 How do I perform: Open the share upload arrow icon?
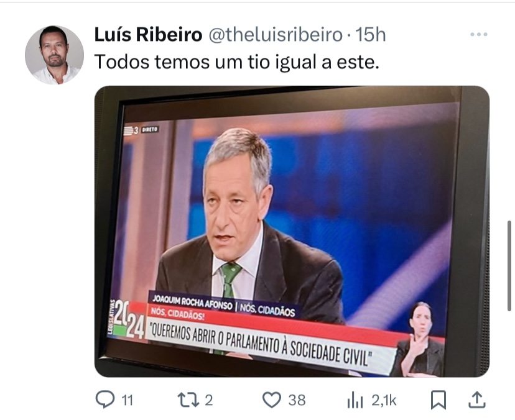[477, 399]
